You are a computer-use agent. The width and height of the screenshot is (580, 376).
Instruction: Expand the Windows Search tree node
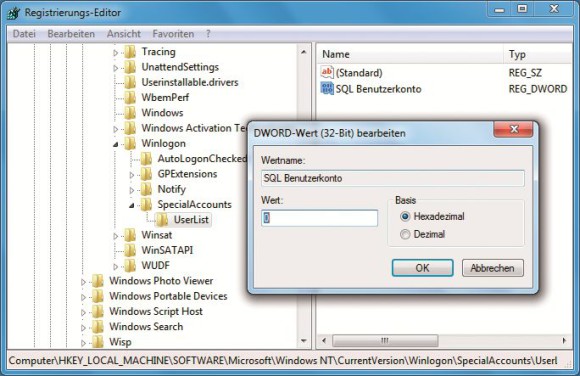coord(83,328)
